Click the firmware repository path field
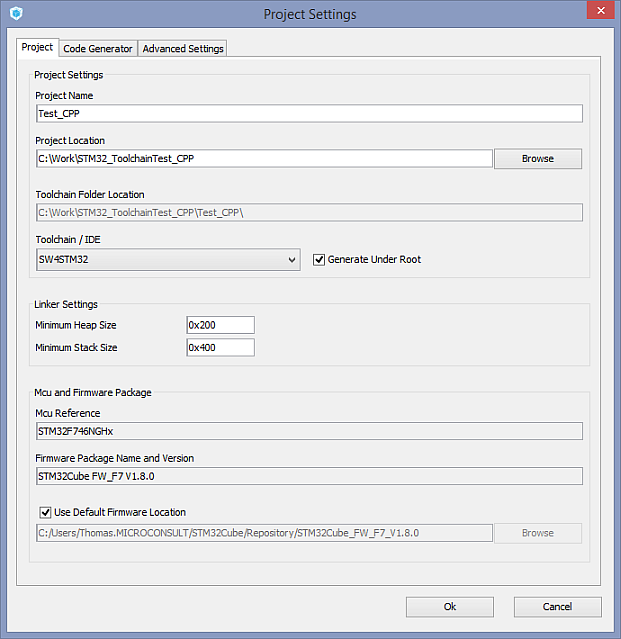The width and height of the screenshot is (621, 639). coord(263,533)
